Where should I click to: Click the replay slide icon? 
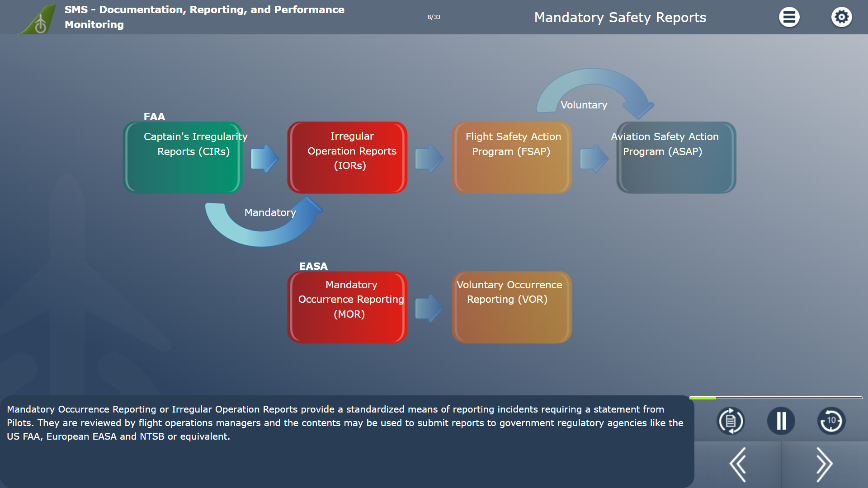click(731, 421)
